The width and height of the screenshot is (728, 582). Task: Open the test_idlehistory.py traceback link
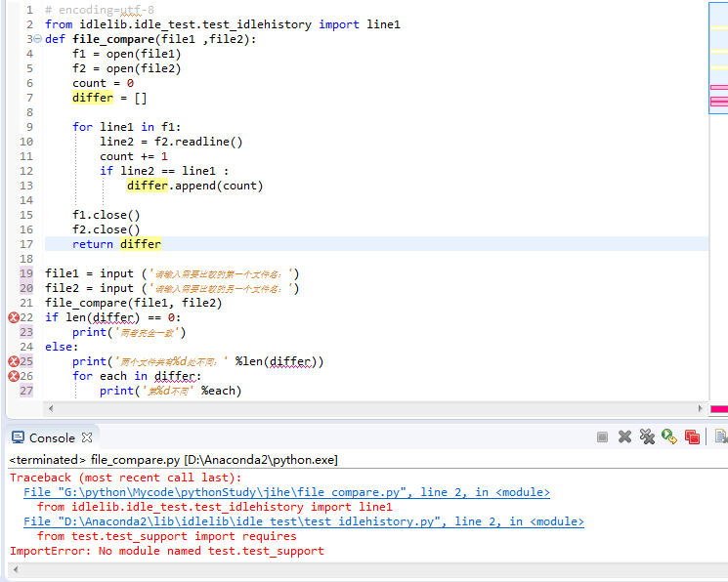tap(303, 521)
